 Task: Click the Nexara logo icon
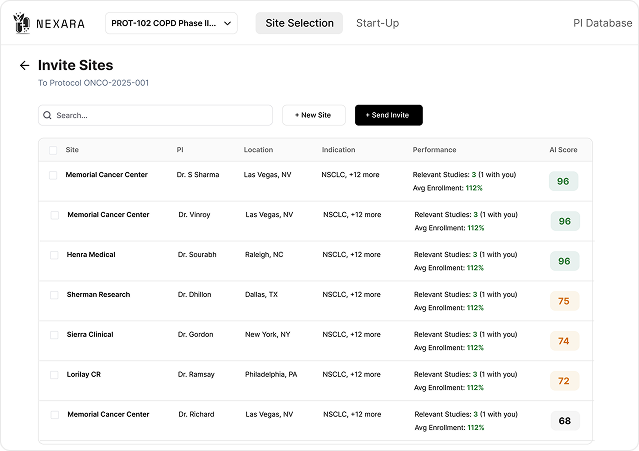point(21,23)
